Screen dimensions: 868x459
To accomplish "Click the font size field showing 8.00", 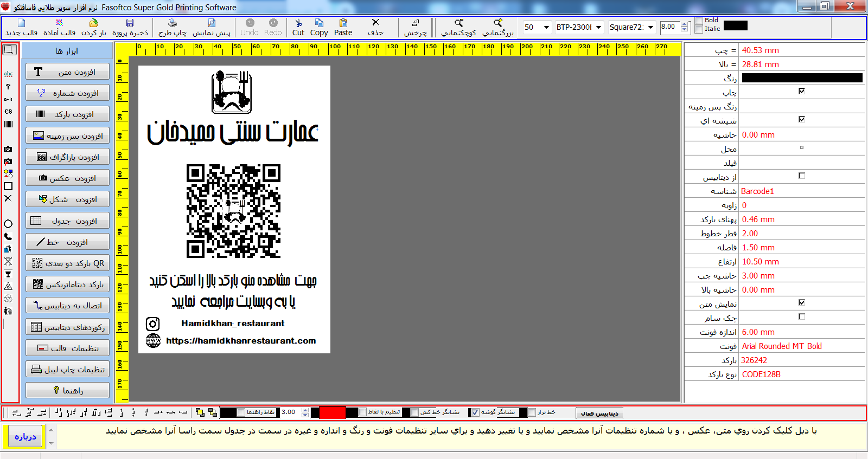I will [x=669, y=27].
